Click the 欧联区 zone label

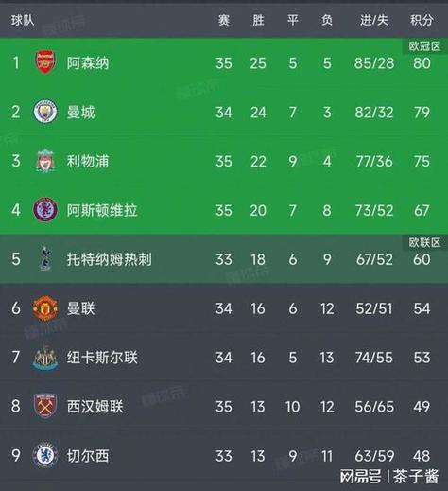pyautogui.click(x=424, y=242)
